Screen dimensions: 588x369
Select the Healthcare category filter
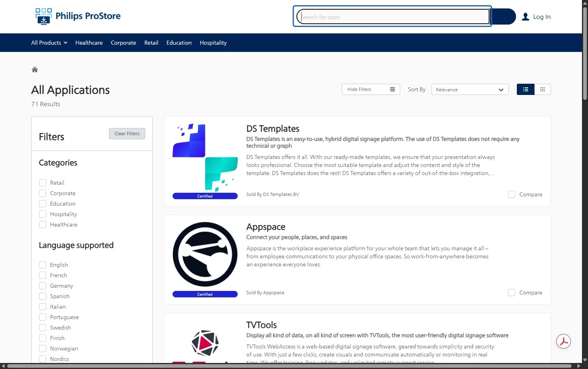tap(43, 225)
